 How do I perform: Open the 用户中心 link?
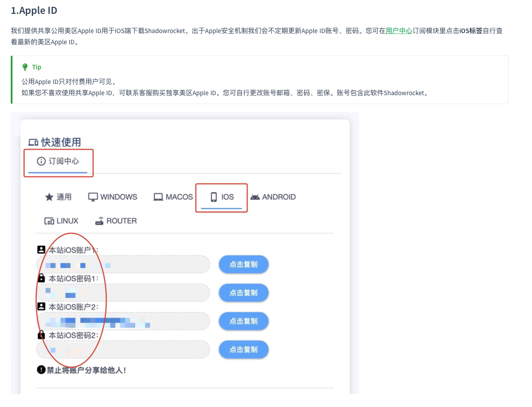point(399,31)
